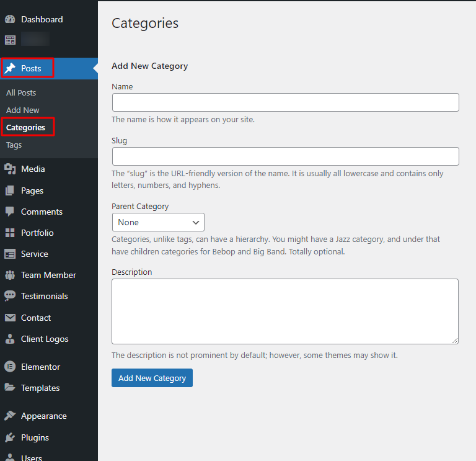
Task: Click the Team Member people icon
Action: (x=10, y=275)
